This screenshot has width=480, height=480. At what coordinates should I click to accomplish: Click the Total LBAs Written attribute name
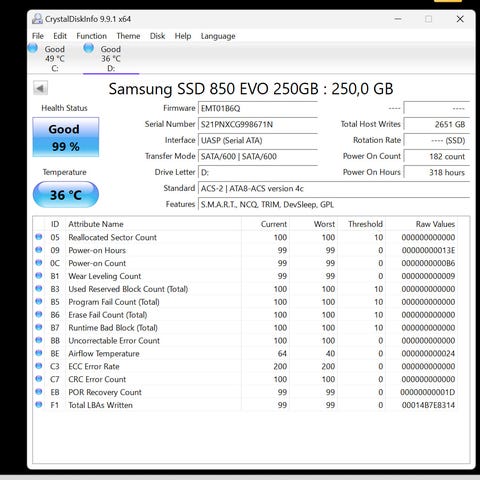tap(100, 405)
